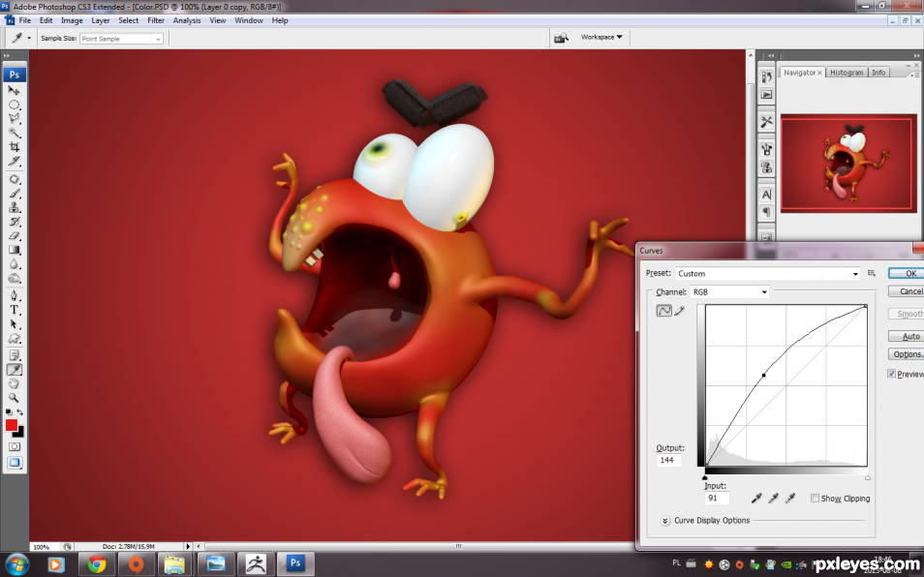The height and width of the screenshot is (577, 924).
Task: Open the Analysis menu
Action: point(187,20)
